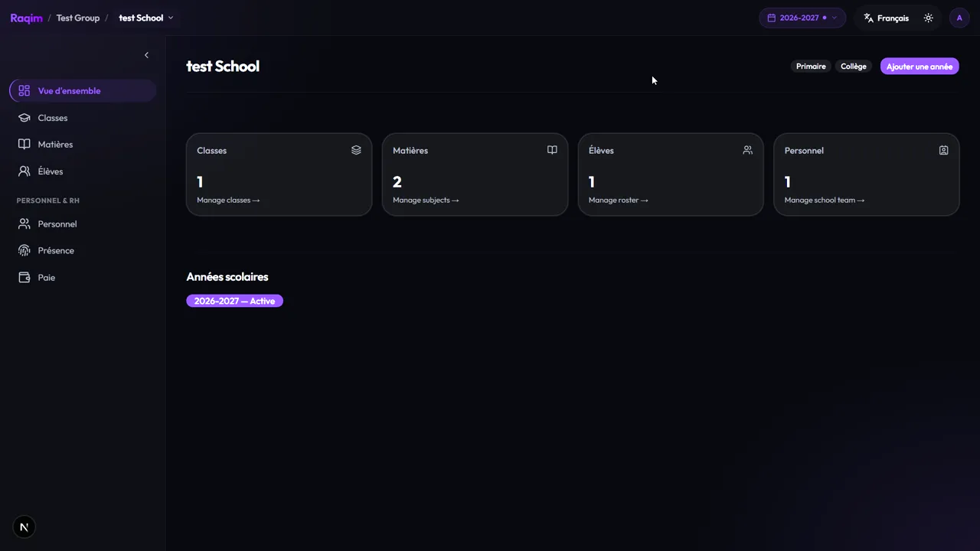Click the Présence fingerprint icon

click(24, 251)
